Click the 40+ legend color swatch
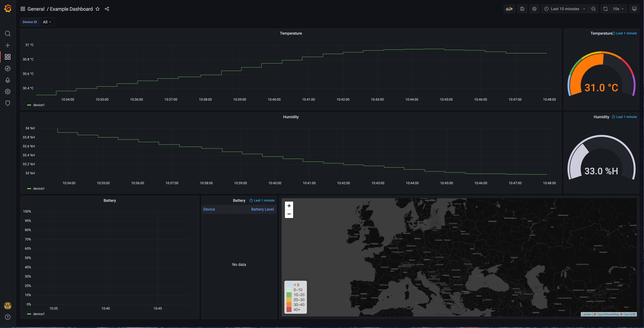Viewport: 644px width, 328px height. pyautogui.click(x=289, y=310)
